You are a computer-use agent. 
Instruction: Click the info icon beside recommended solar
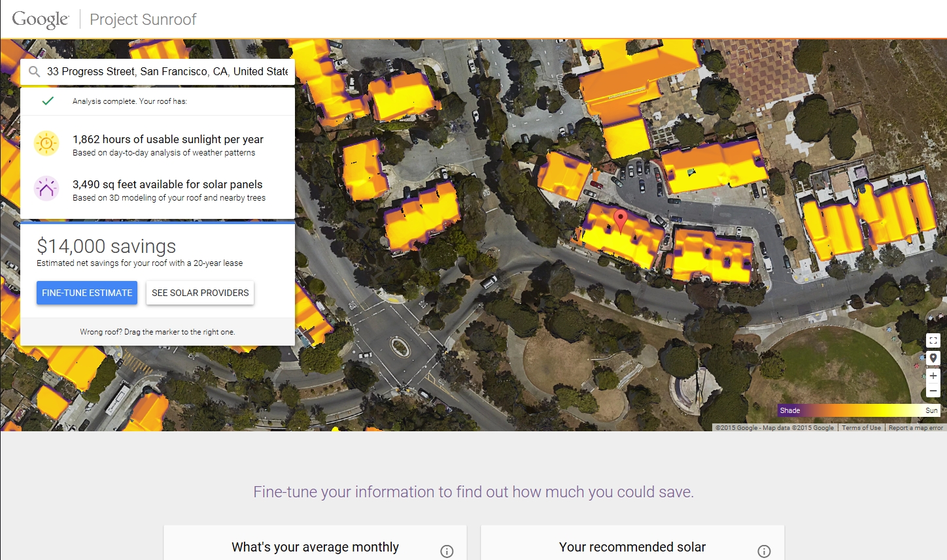[764, 551]
